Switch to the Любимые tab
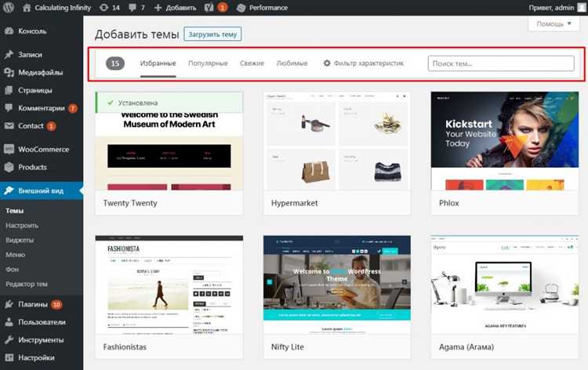Viewport: 588px width, 370px height. point(292,63)
